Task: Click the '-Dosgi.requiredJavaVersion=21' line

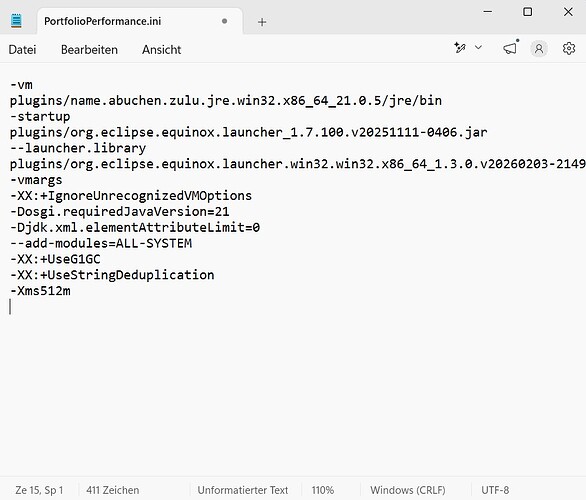Action: pos(120,212)
